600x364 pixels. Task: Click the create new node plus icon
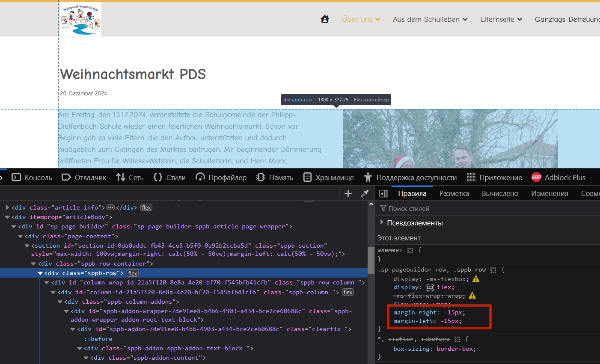click(x=348, y=194)
